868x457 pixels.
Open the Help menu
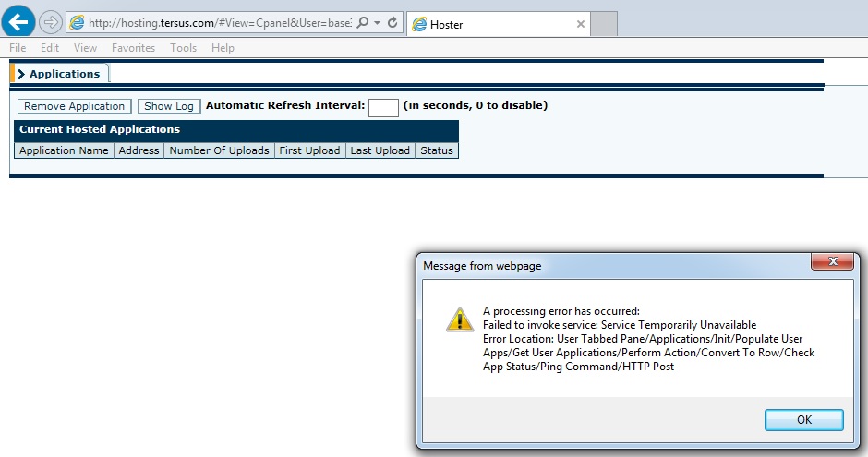[x=223, y=48]
